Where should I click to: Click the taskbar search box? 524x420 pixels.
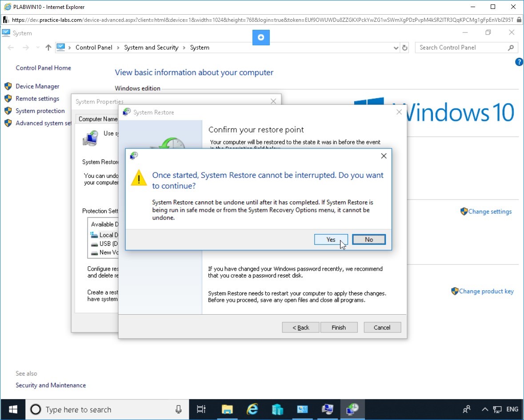107,409
